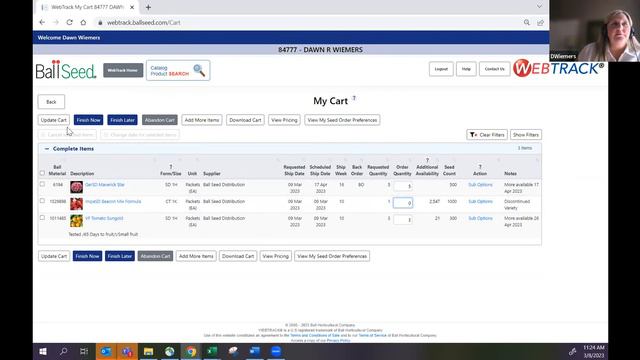
Task: Click the address bar zoom magnifier icon
Action: coord(527,22)
